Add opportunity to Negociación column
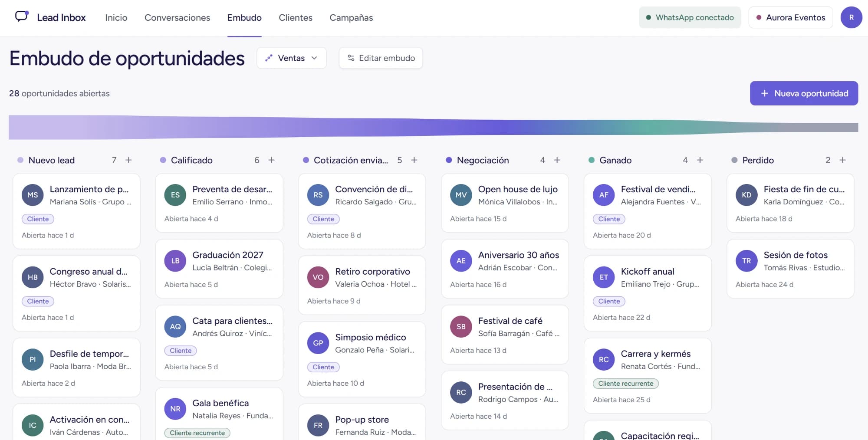 coord(557,160)
